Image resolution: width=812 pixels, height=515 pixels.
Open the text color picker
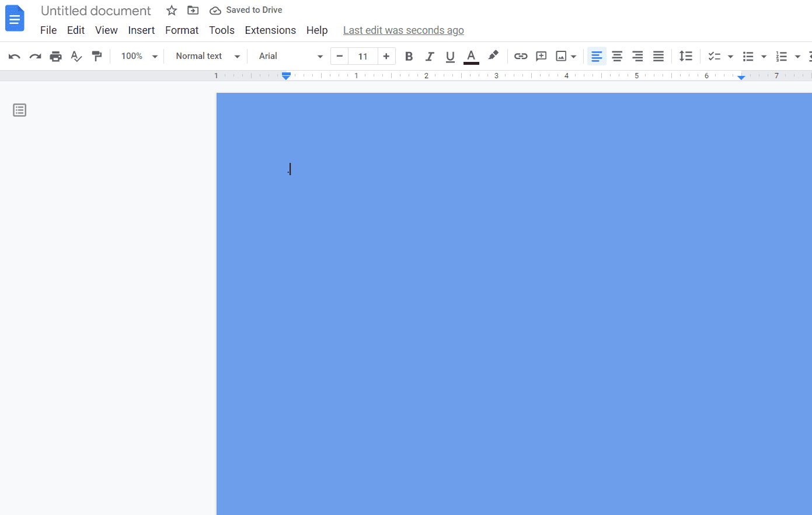(471, 56)
